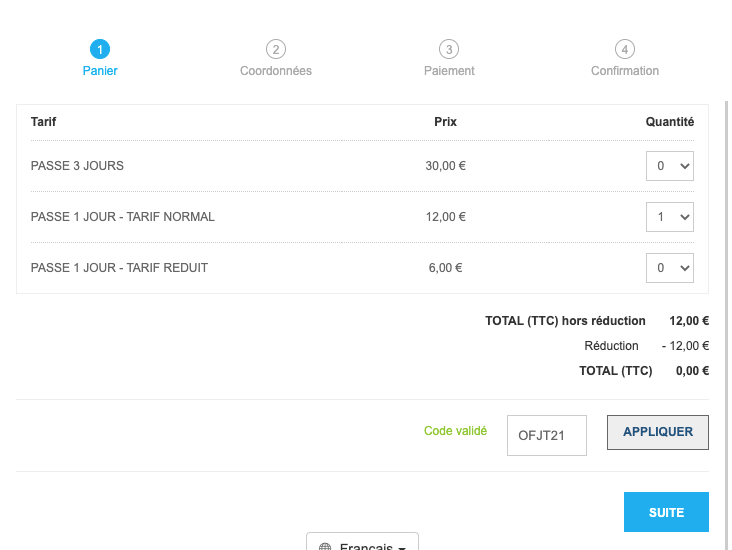
Task: Open quantity dropdown for PASSE 3 JOURS
Action: coord(669,166)
